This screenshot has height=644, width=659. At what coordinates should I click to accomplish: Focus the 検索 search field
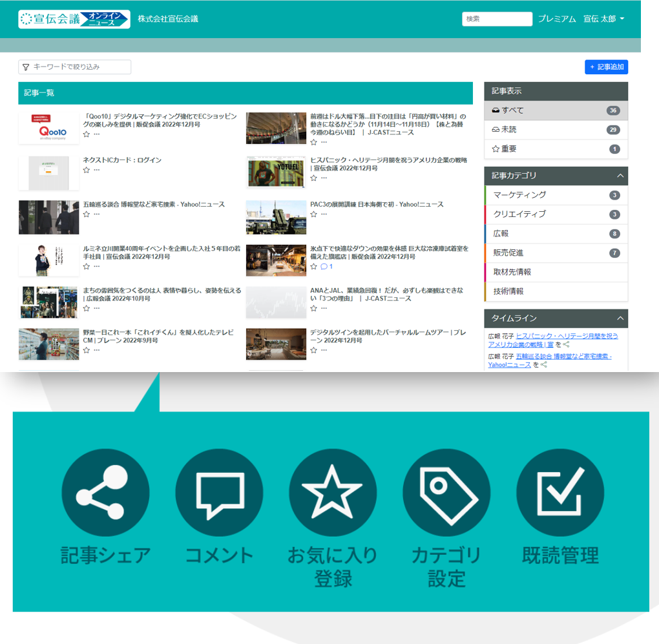[497, 19]
